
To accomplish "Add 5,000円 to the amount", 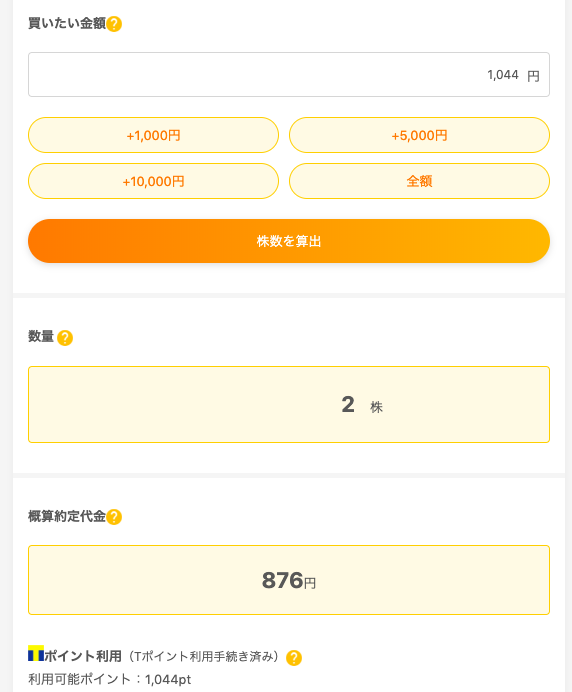I will tap(419, 135).
